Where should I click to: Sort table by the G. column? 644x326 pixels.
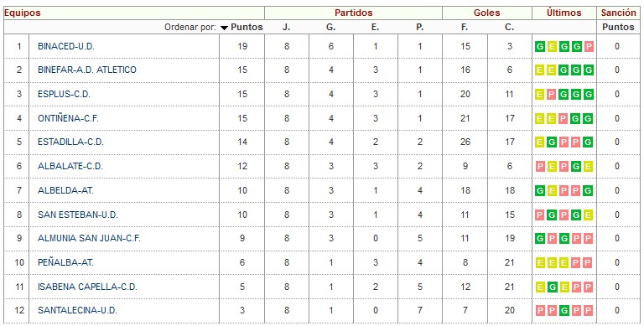[331, 27]
